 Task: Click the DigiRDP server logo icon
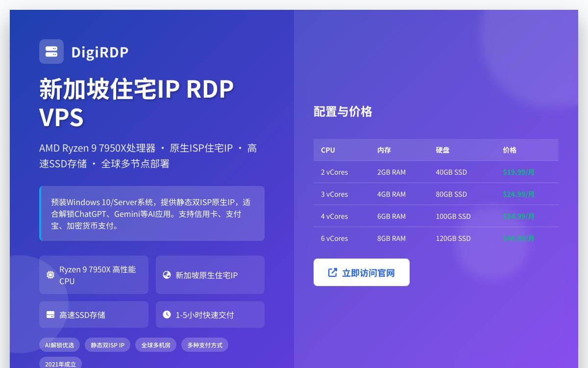pyautogui.click(x=51, y=52)
